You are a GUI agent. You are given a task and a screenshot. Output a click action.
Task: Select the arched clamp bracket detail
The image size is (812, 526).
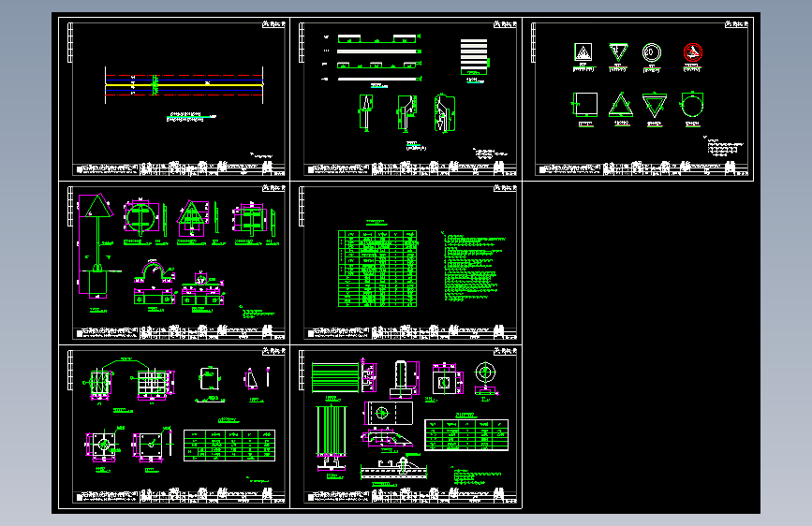click(x=154, y=272)
